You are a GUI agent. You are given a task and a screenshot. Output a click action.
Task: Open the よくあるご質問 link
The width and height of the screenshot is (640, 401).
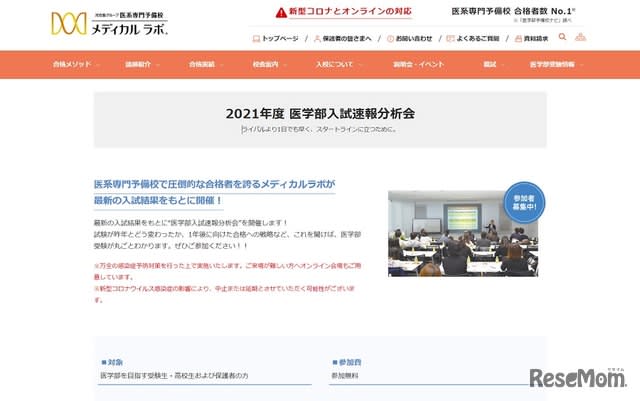(478, 39)
